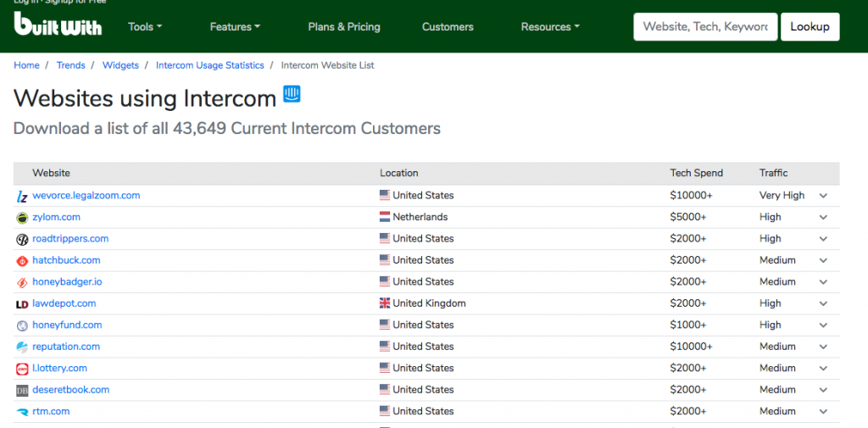Screen dimensions: 868x428
Task: Expand the wevorce.legalzoom.com row chevron
Action: [823, 196]
